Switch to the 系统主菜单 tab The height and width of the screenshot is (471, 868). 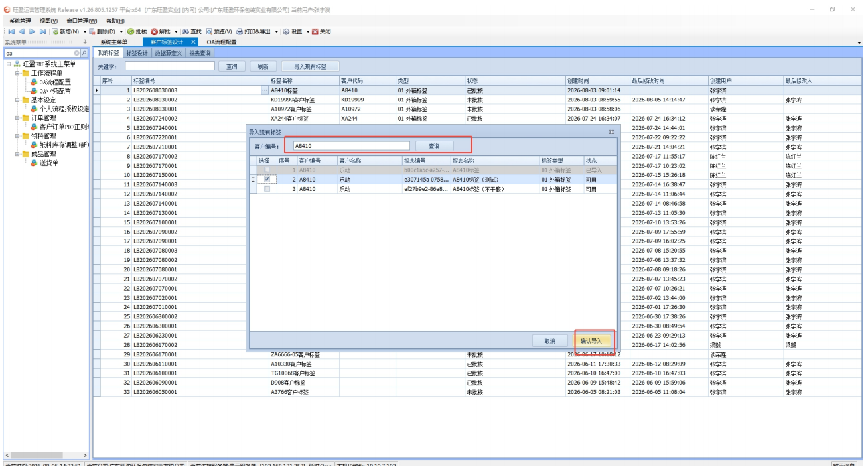[x=114, y=42]
